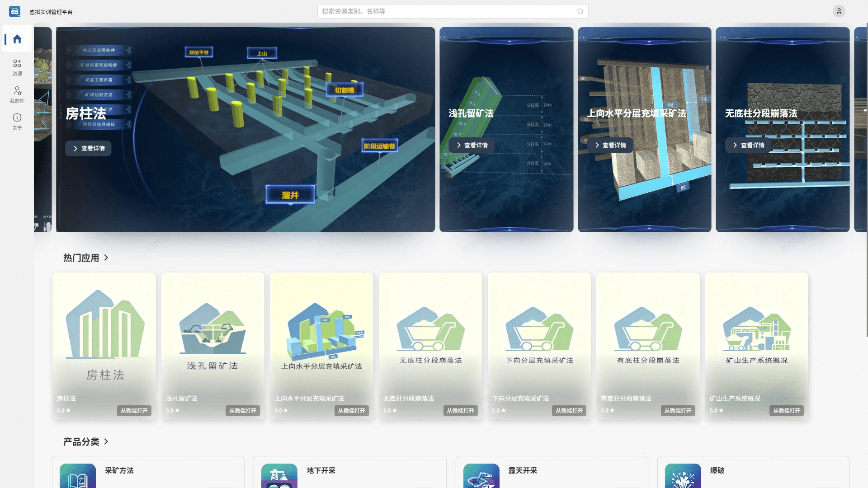Open the user account avatar
Viewport: 868px width, 488px height.
tap(839, 11)
